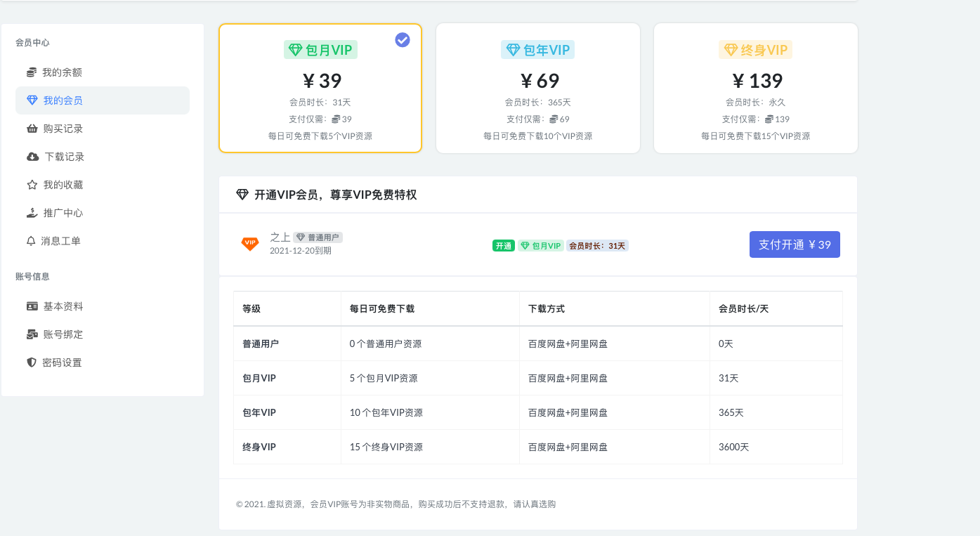
Task: Select the 终身VIP ¥139 plan card
Action: (756, 88)
